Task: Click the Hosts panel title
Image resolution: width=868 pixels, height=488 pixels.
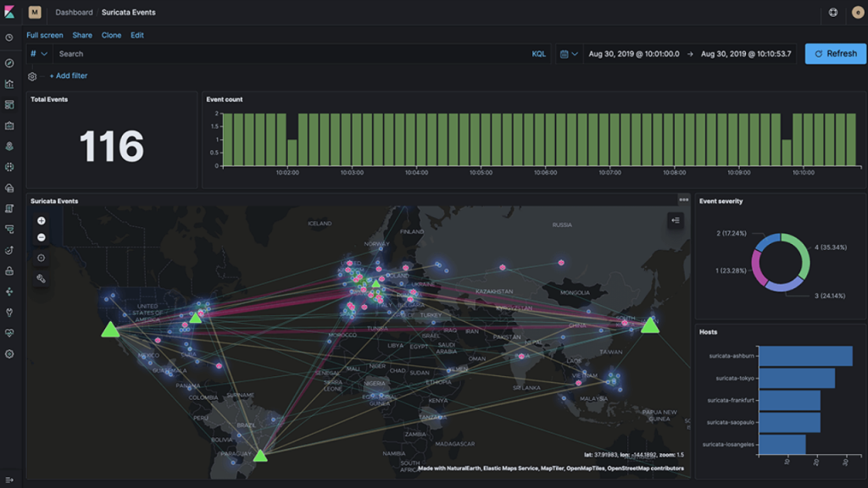Action: (x=708, y=332)
